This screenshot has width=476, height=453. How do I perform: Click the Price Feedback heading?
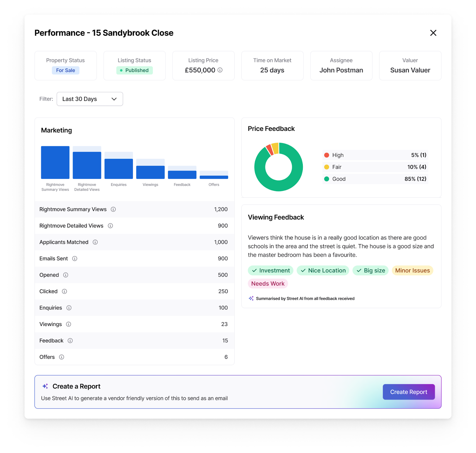tap(271, 128)
